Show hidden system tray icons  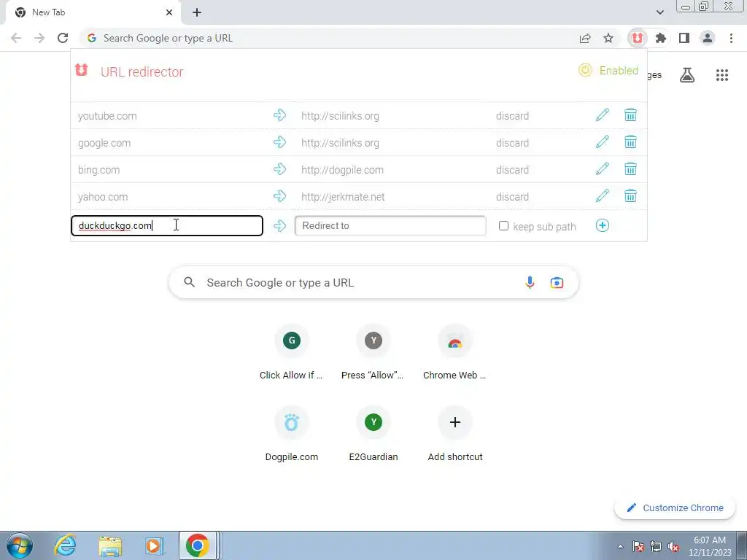pos(620,546)
